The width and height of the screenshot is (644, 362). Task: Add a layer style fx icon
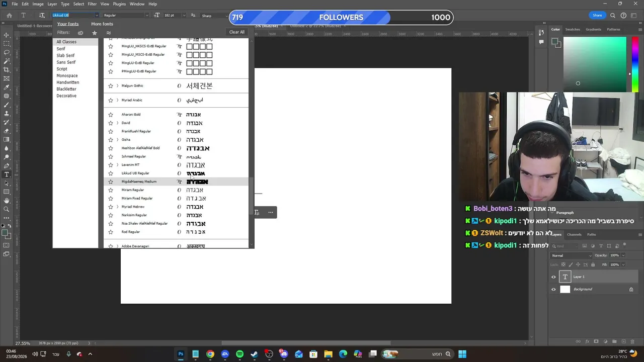(x=587, y=342)
